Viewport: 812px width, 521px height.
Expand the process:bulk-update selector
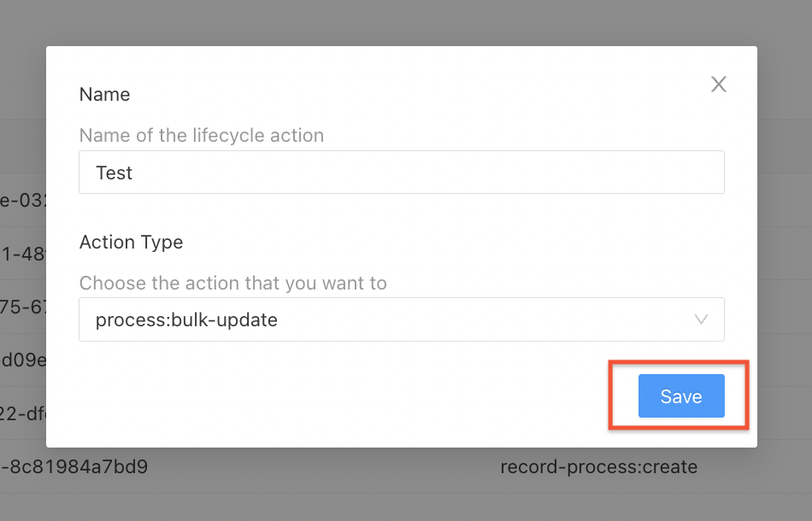[402, 319]
